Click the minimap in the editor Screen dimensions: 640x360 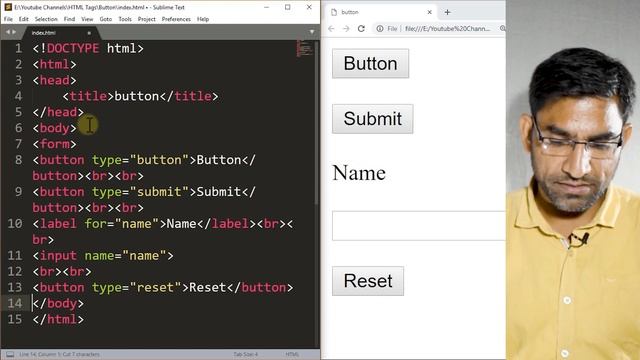(304, 48)
